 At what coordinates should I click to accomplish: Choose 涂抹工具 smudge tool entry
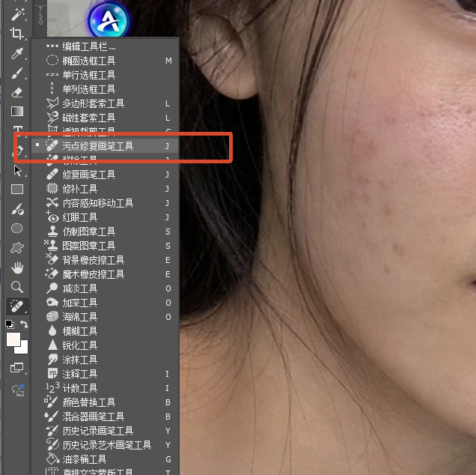pyautogui.click(x=106, y=360)
